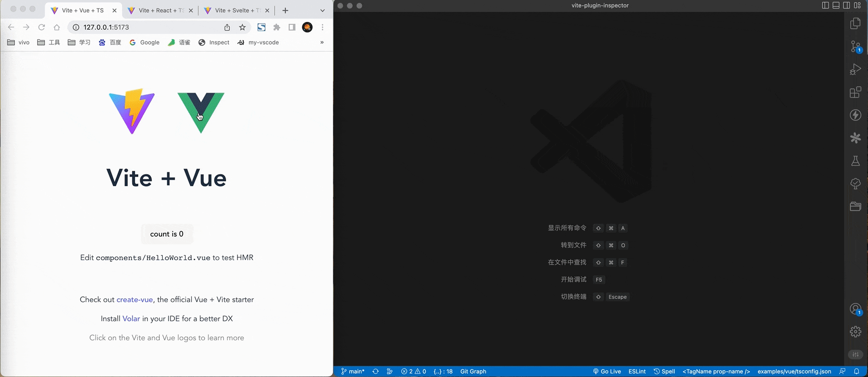Click the blue extension icon in toolbar
Viewport: 868px width, 377px height.
click(x=261, y=27)
